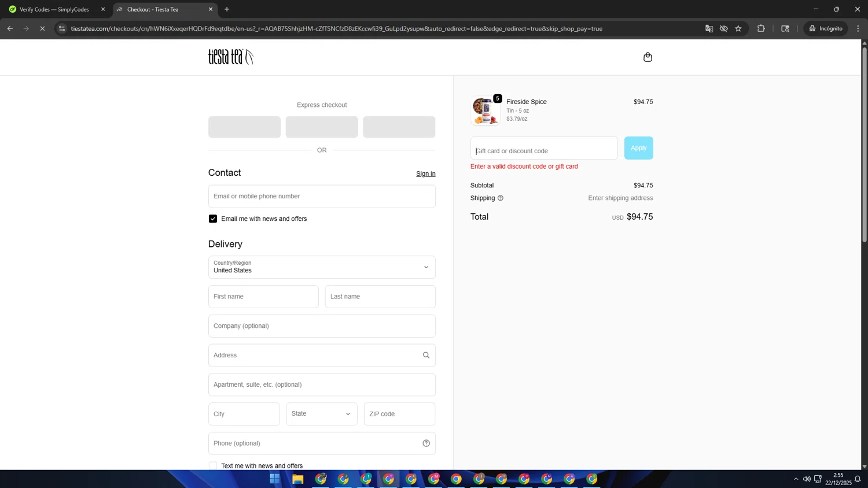Open the site information icon in address bar

[x=62, y=28]
